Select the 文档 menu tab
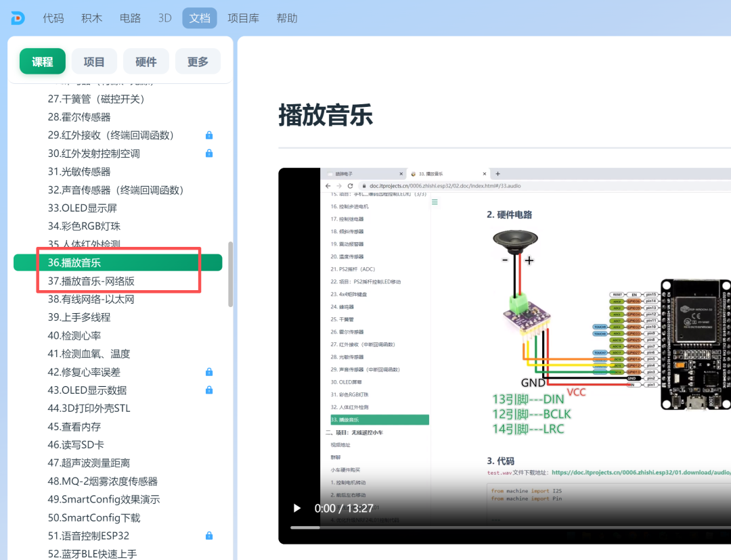Image resolution: width=731 pixels, height=560 pixels. point(200,18)
